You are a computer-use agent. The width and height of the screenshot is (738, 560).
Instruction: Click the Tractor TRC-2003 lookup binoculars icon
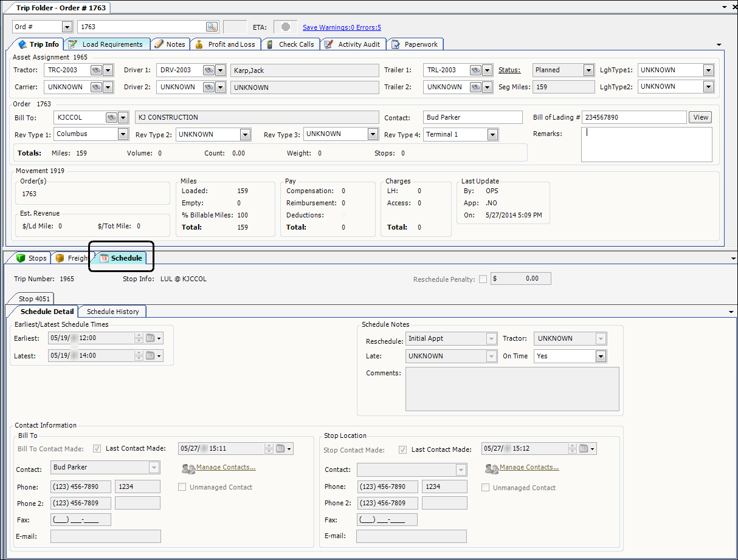[96, 70]
